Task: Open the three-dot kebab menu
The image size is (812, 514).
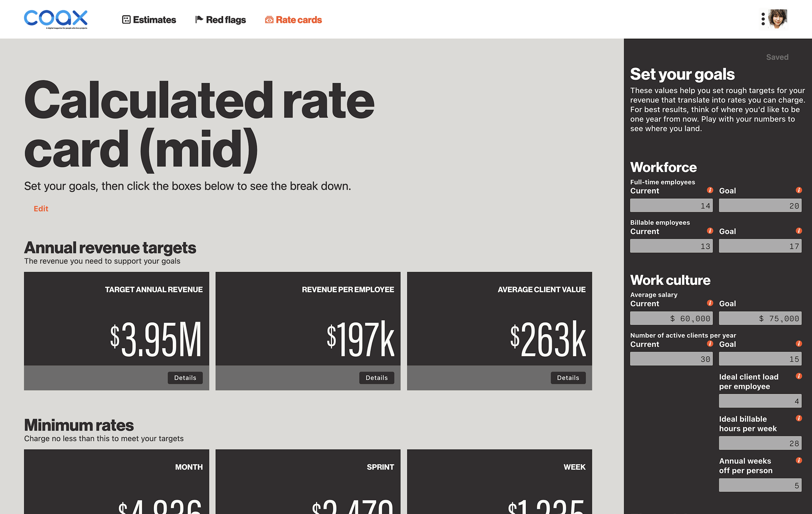Action: point(763,19)
